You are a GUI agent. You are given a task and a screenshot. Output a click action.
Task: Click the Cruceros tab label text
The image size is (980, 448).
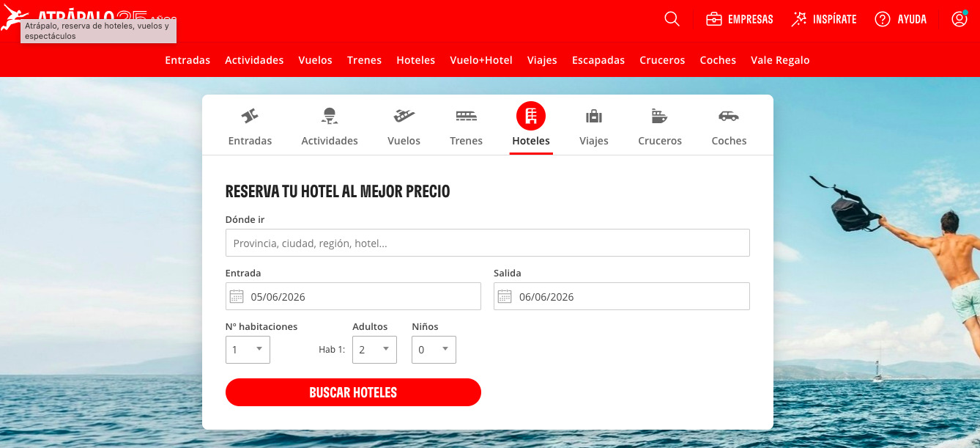coord(660,141)
